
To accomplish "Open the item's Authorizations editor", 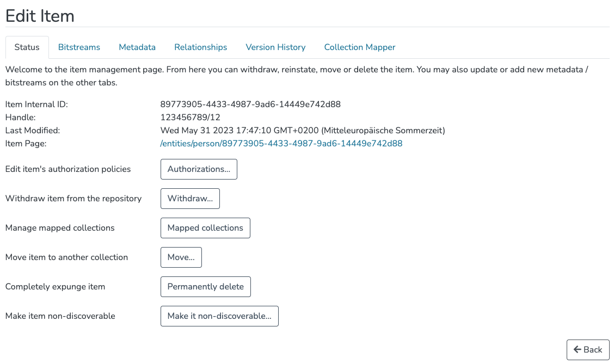I will pyautogui.click(x=199, y=169).
